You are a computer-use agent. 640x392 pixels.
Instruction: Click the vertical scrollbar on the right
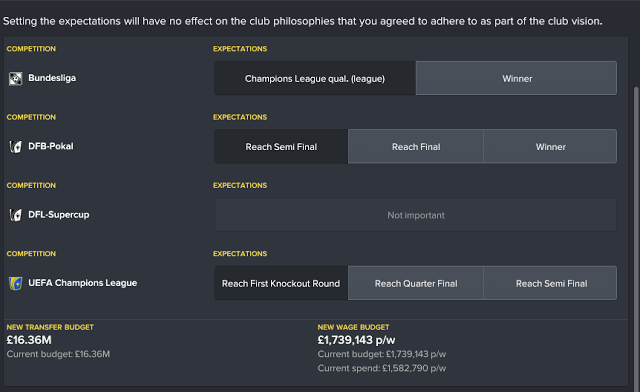pos(636,237)
